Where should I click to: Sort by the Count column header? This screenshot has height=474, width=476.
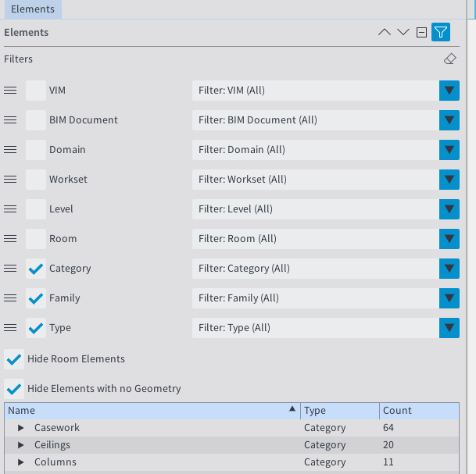pos(417,411)
